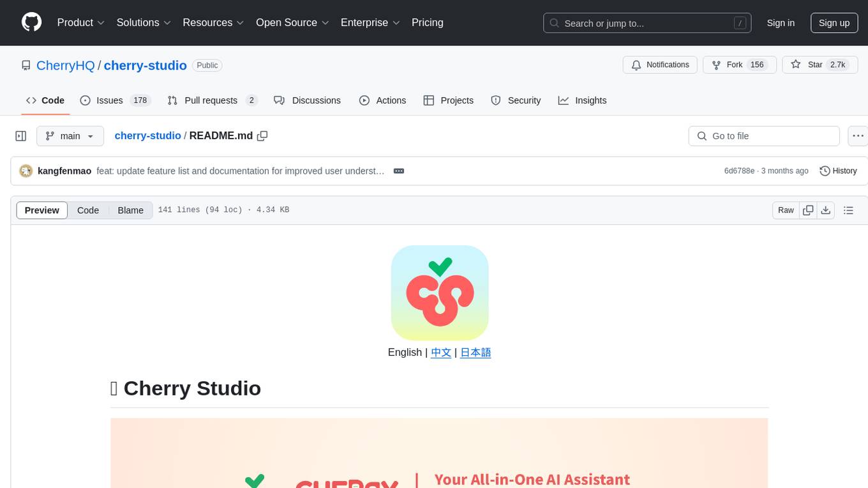Screen dimensions: 868x488
Task: Click the pull requests count 2
Action: point(251,100)
